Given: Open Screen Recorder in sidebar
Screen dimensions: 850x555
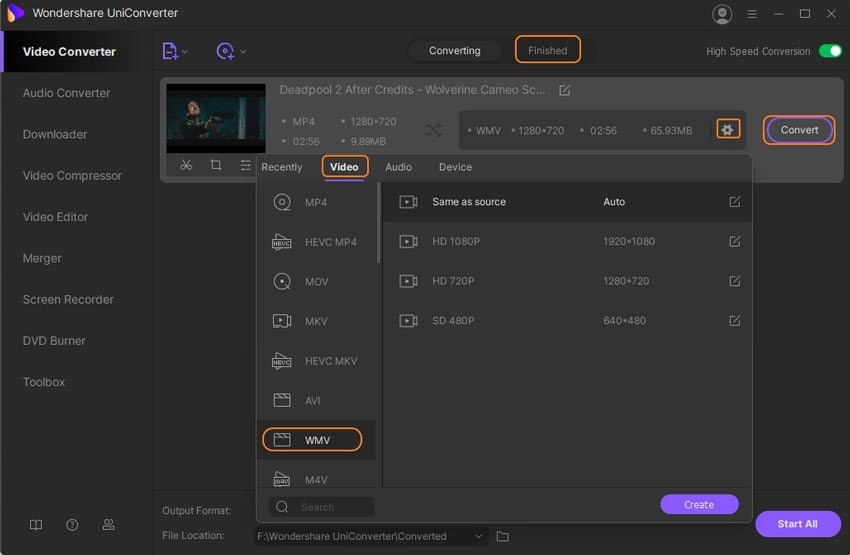Looking at the screenshot, I should (x=68, y=299).
